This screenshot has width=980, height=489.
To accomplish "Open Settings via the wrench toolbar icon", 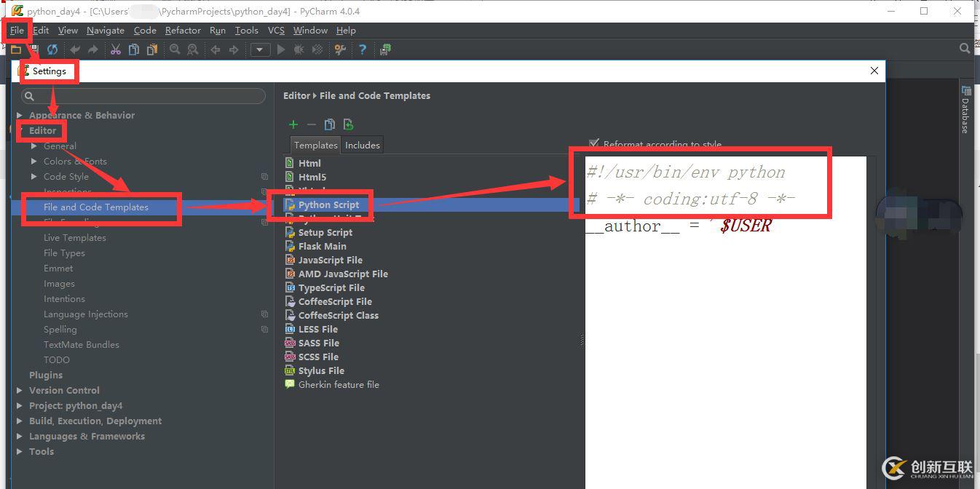I will pos(340,49).
